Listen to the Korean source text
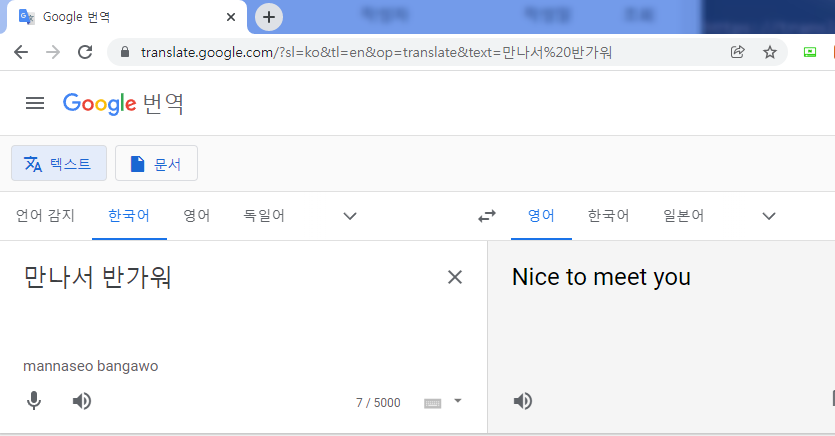 coord(81,401)
